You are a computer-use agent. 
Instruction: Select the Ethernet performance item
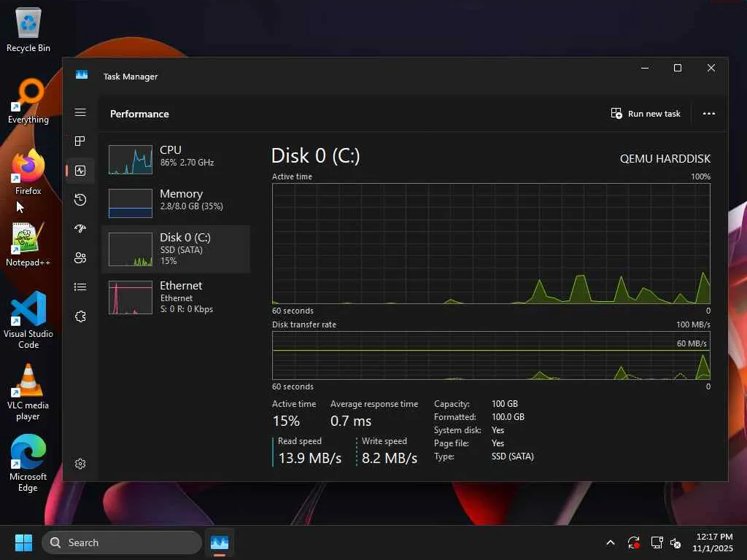click(176, 297)
